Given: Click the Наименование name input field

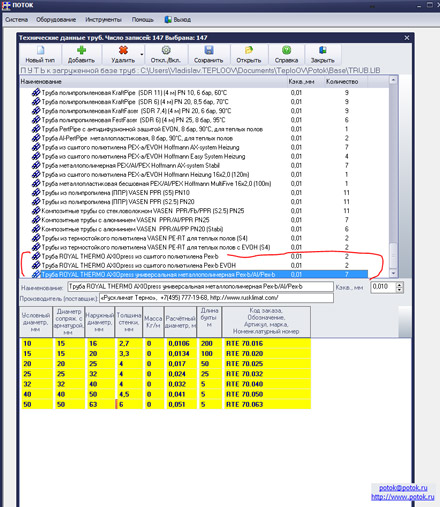Looking at the screenshot, I should 200,287.
